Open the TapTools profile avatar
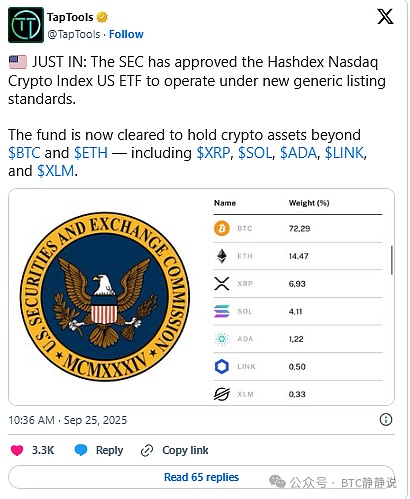The image size is (410, 499). coord(26,25)
